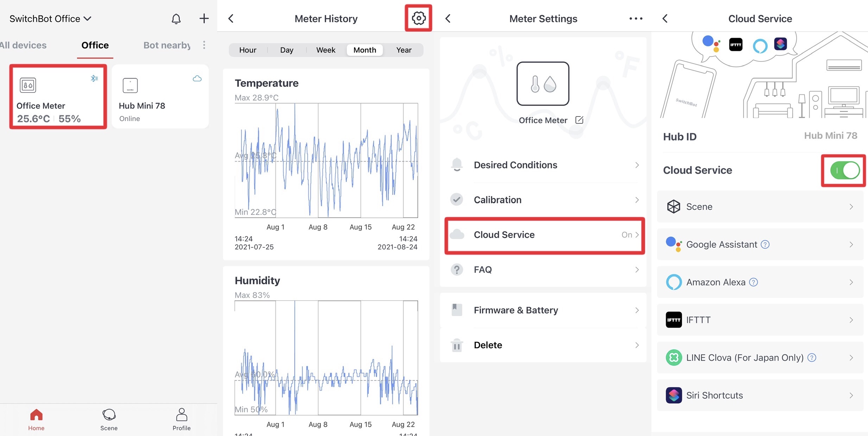Switch to the All devices tab
This screenshot has height=436, width=868.
(x=23, y=45)
